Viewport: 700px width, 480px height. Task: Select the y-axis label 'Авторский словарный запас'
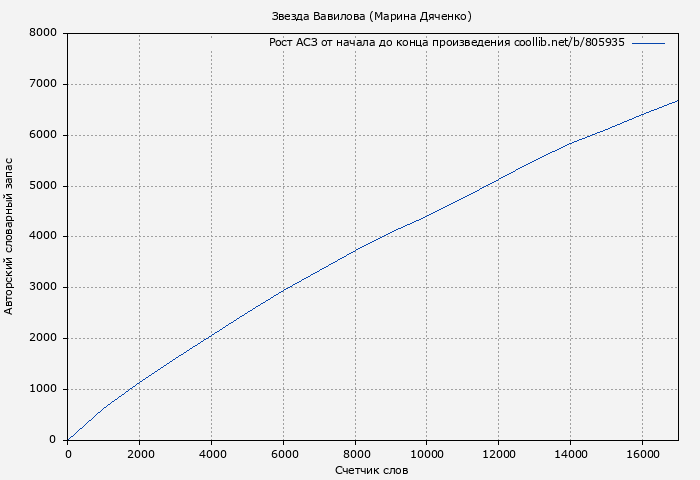[x=10, y=236]
